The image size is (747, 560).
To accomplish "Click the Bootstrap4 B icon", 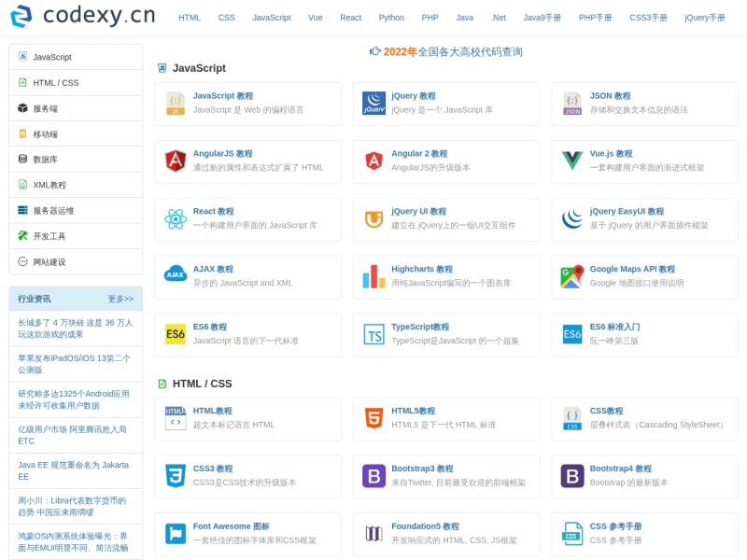I will [x=572, y=476].
